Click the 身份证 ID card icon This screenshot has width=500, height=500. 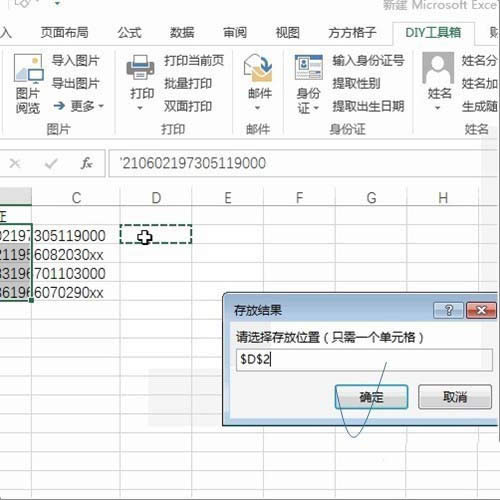(309, 68)
